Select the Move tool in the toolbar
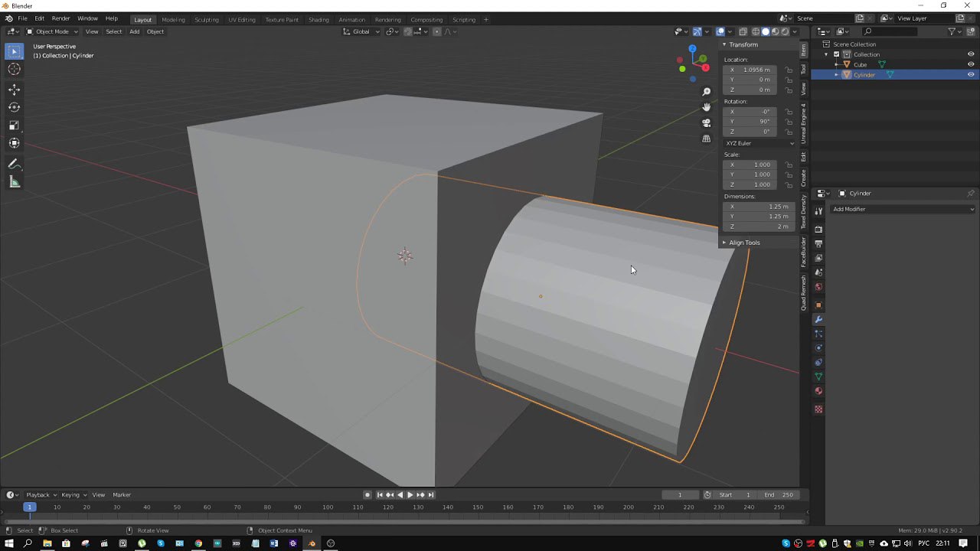Screen dimensions: 980x551 pos(14,90)
